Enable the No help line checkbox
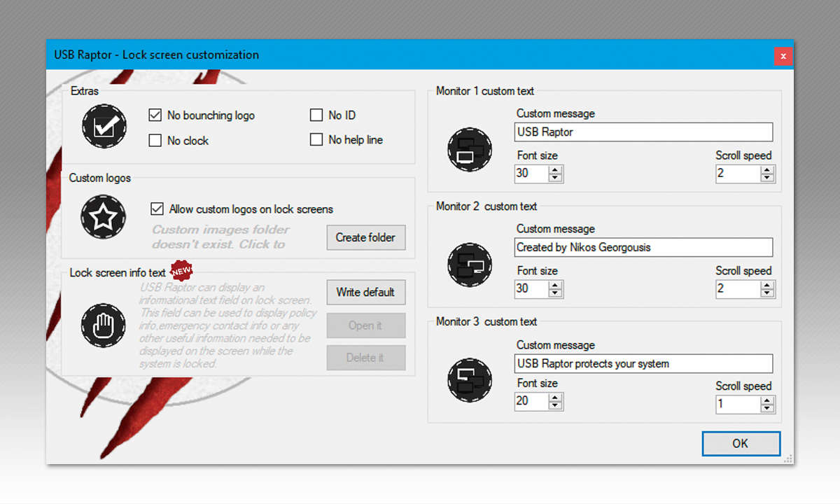840x504 pixels. point(316,140)
